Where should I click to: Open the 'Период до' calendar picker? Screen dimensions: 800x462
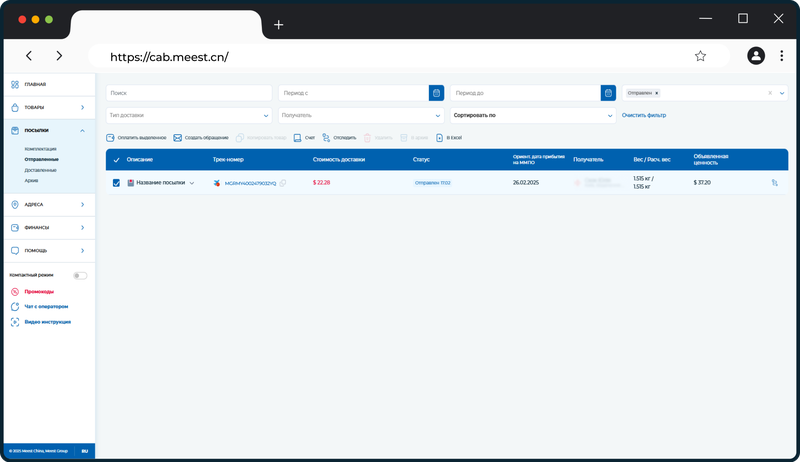click(608, 93)
